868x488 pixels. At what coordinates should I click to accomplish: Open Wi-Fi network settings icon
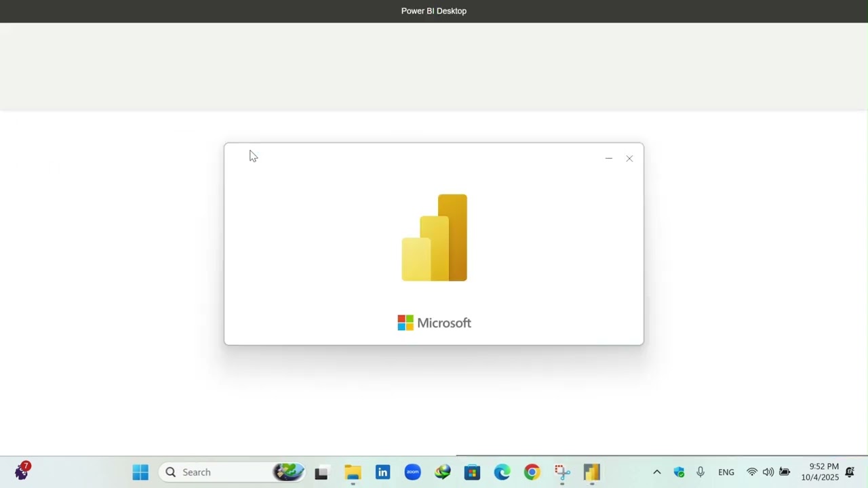pos(751,472)
